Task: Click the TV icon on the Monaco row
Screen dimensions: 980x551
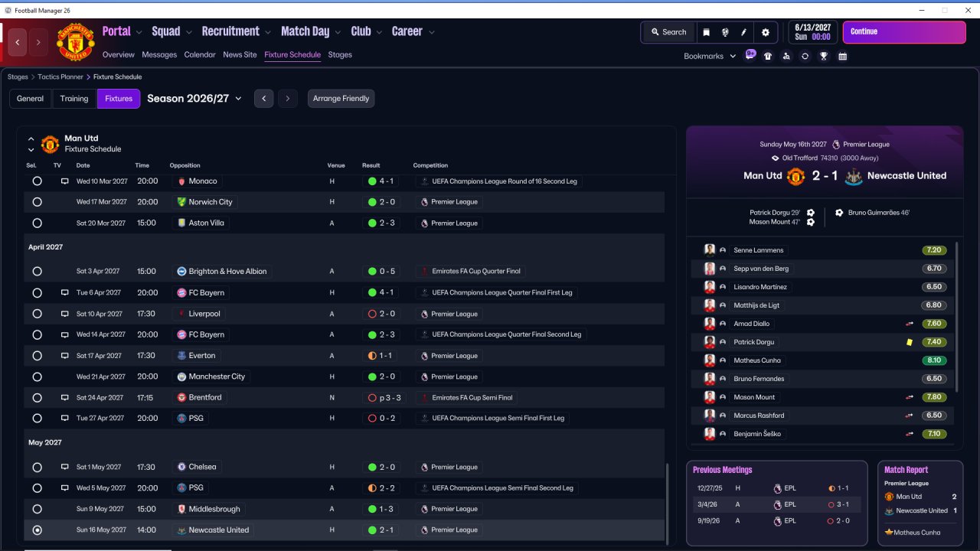Action: [65, 181]
